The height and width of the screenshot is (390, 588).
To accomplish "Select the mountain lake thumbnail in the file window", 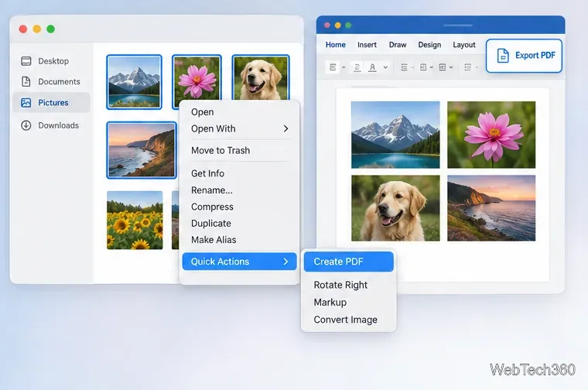I will click(x=135, y=82).
